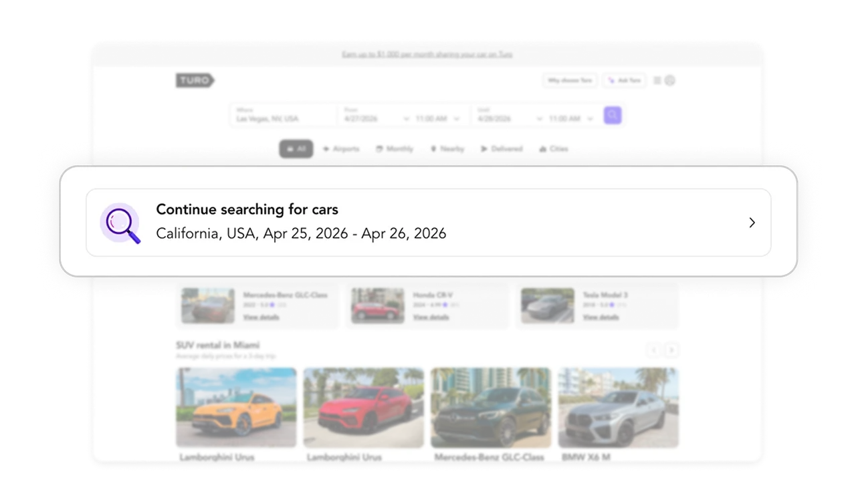Open the Continue searching for cars card

click(x=428, y=222)
